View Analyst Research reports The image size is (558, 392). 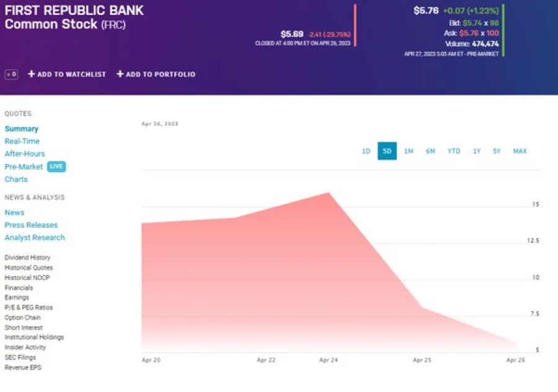(x=35, y=237)
